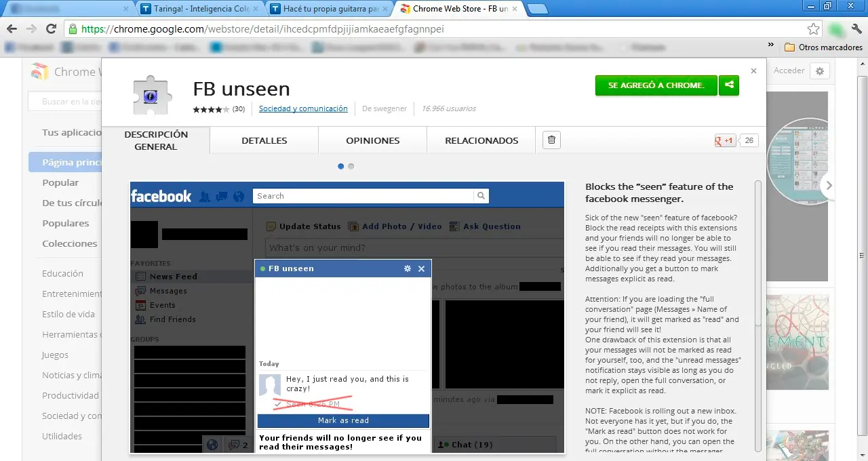Bookmark this page with the star icon
Viewport: 868px width, 461px height.
click(814, 29)
